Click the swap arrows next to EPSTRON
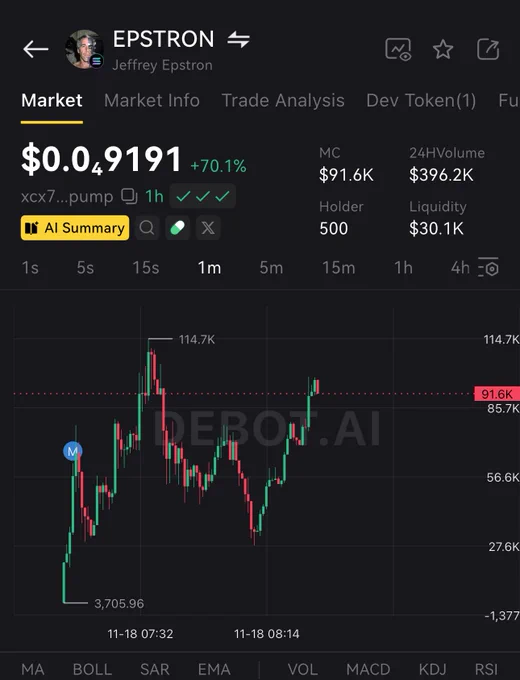520x680 pixels. coord(239,39)
